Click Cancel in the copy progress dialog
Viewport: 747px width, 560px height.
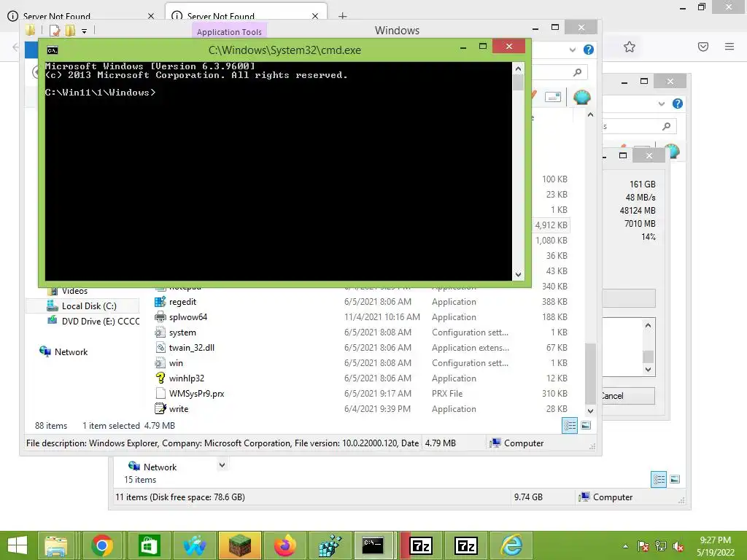tap(628, 396)
